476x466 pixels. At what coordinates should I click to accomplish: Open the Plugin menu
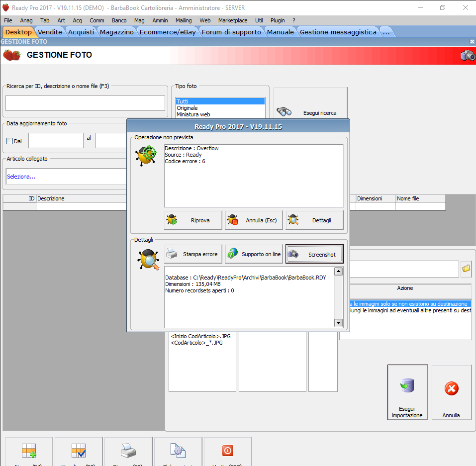pyautogui.click(x=278, y=20)
